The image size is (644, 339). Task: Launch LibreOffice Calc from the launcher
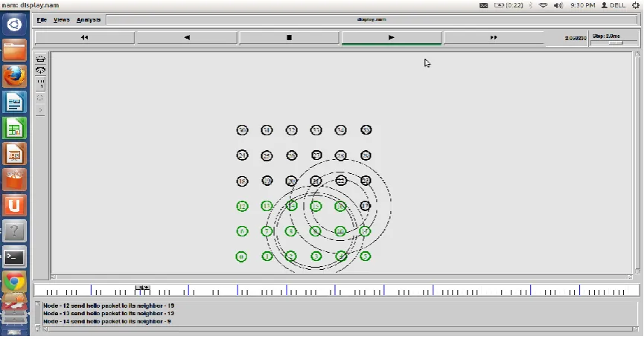[14, 128]
